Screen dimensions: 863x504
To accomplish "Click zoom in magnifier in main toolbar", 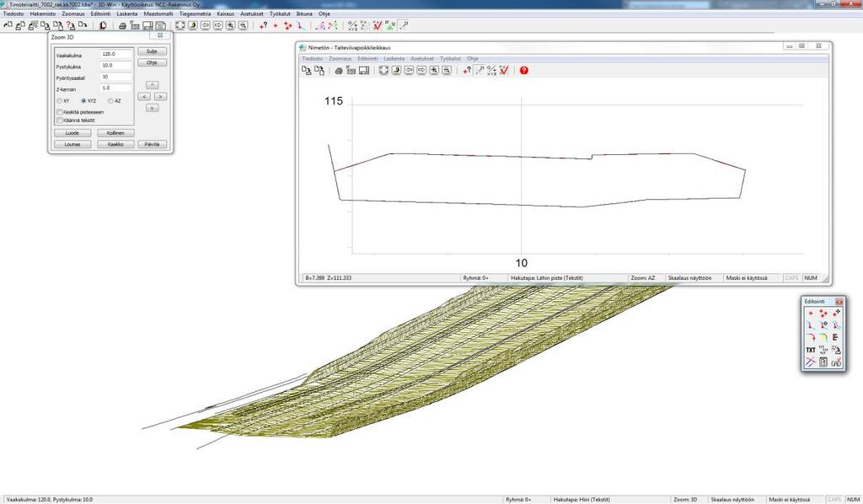I will [231, 25].
